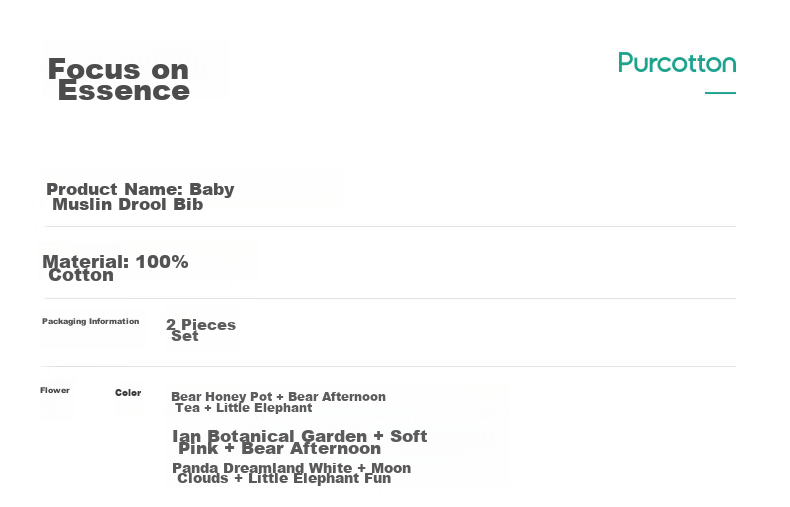This screenshot has width=790, height=507.
Task: Click the Color label
Action: pyautogui.click(x=128, y=393)
